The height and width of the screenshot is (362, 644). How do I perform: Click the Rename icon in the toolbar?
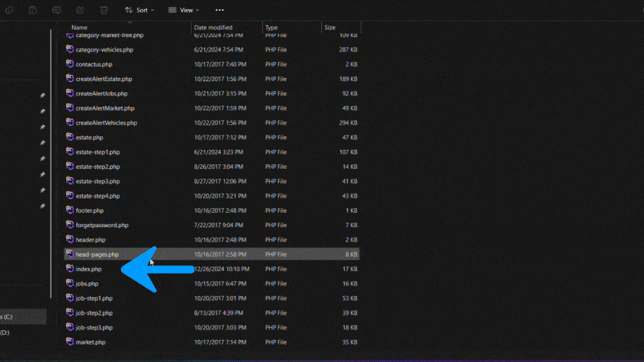tap(56, 10)
